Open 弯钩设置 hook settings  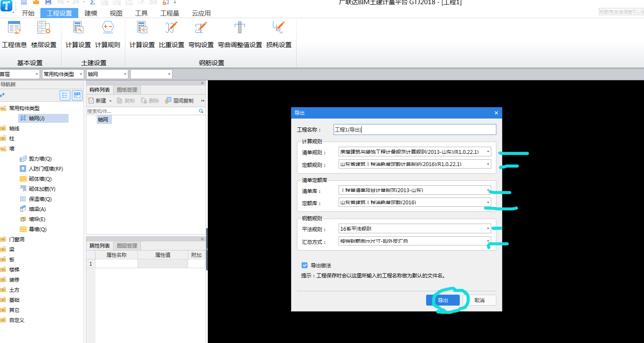click(x=201, y=34)
